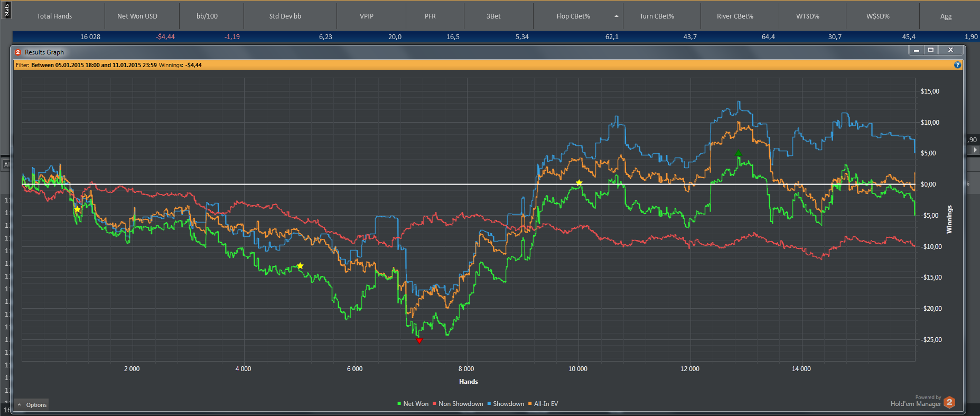Select the VPIP value 20,0
The width and height of the screenshot is (980, 416).
point(395,37)
